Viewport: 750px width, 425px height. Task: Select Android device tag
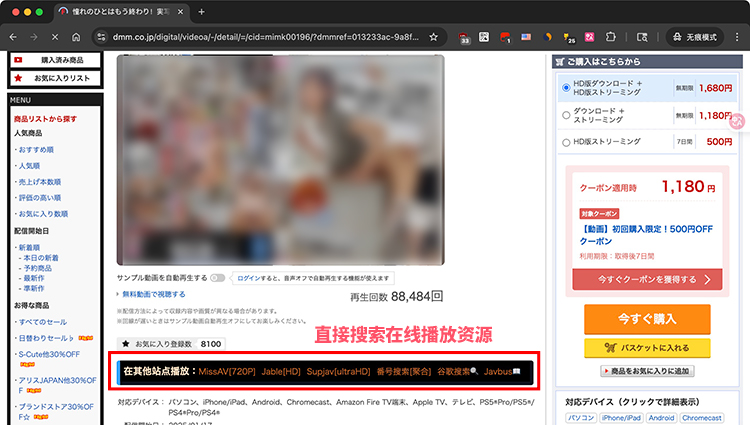662,418
